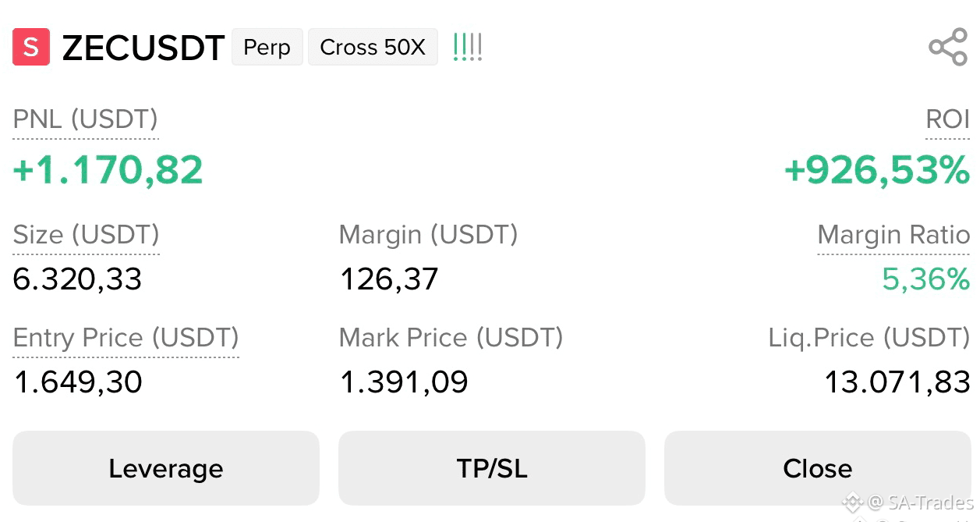Click the watermark logo beside SA-Trades
Viewport: 980px width, 522px height.
click(852, 502)
